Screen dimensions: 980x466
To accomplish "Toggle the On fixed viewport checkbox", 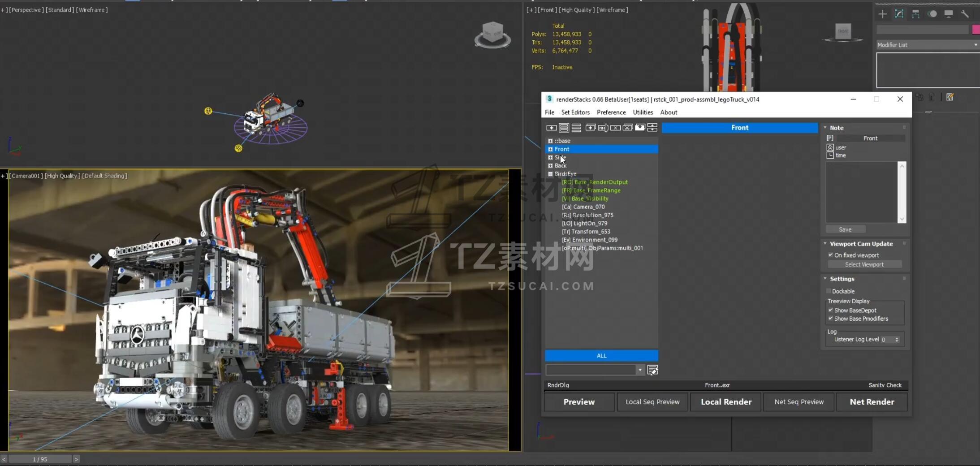I will click(830, 255).
